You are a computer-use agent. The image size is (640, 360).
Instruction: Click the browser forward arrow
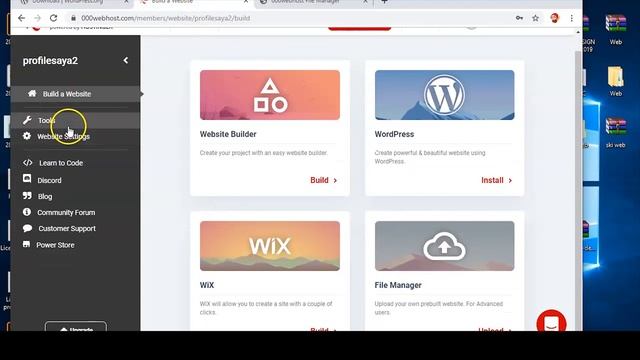pos(37,18)
